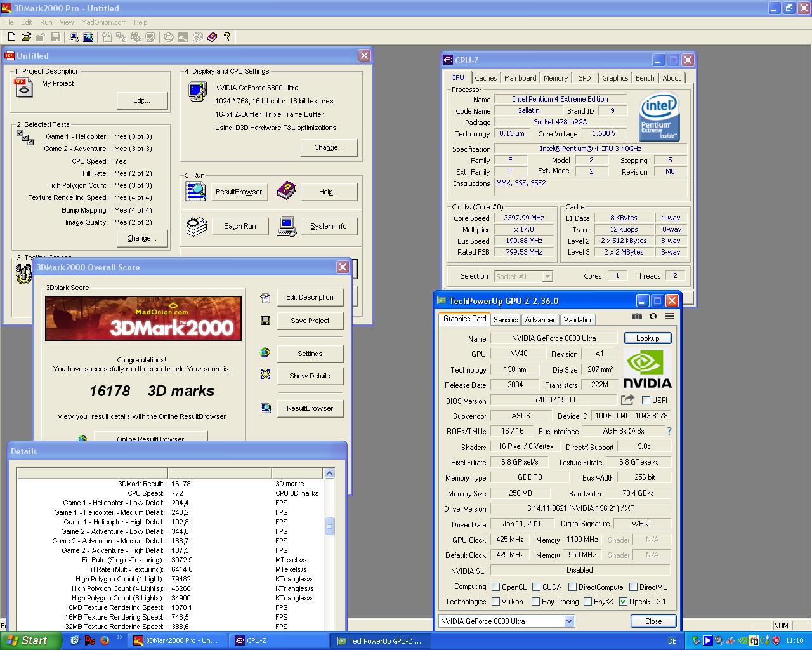Click the Batch Run button
Screen dimensions: 812x650
[x=240, y=226]
